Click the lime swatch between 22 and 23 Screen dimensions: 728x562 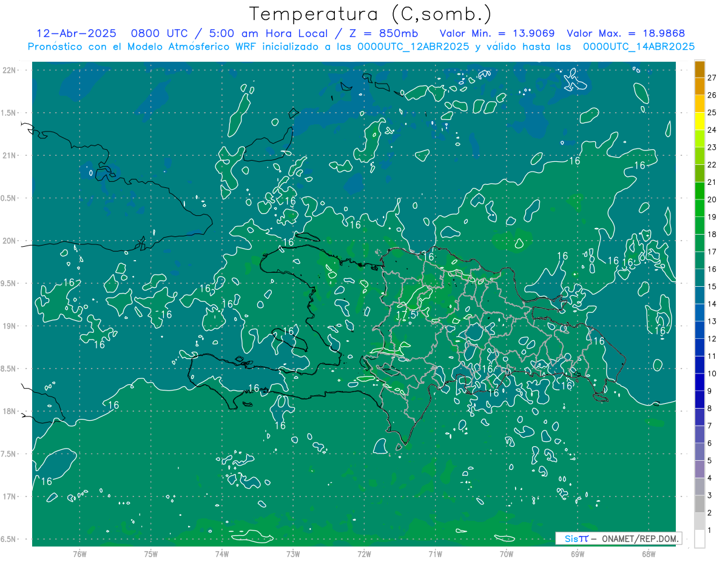[699, 156]
